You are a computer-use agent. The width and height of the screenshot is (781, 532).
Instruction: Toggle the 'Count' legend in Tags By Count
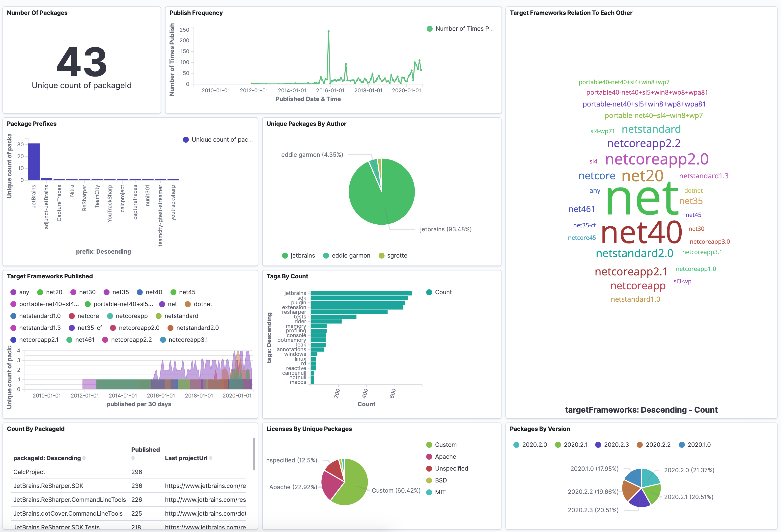pyautogui.click(x=439, y=292)
